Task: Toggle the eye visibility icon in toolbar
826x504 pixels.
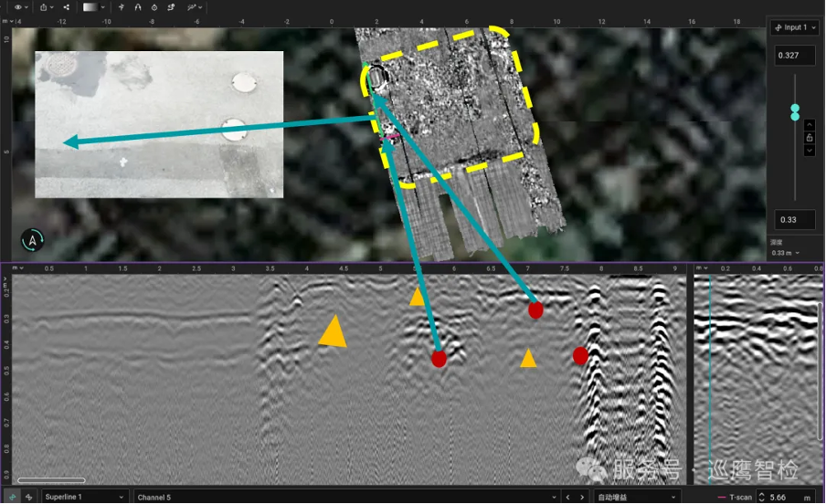Action: click(x=18, y=7)
